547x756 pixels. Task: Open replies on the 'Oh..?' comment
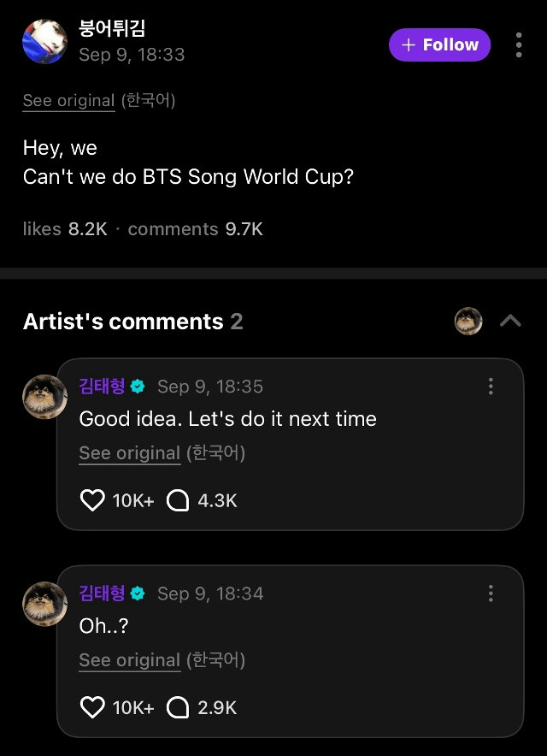coord(178,707)
